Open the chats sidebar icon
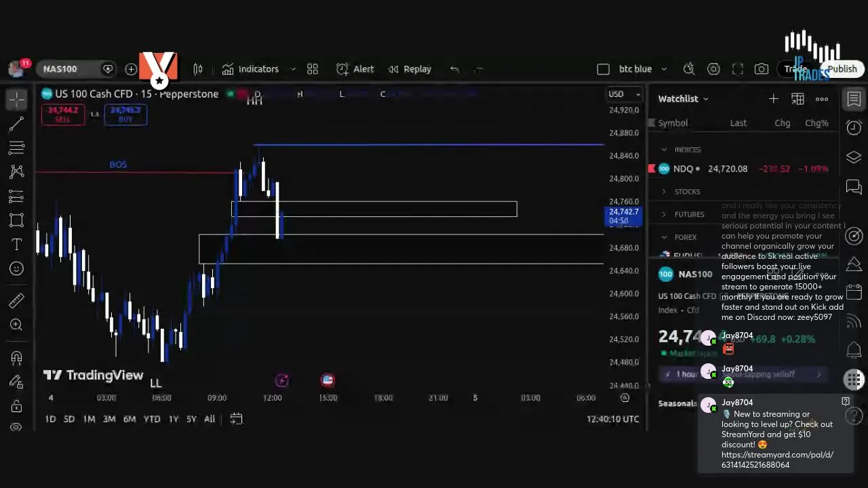 (854, 186)
